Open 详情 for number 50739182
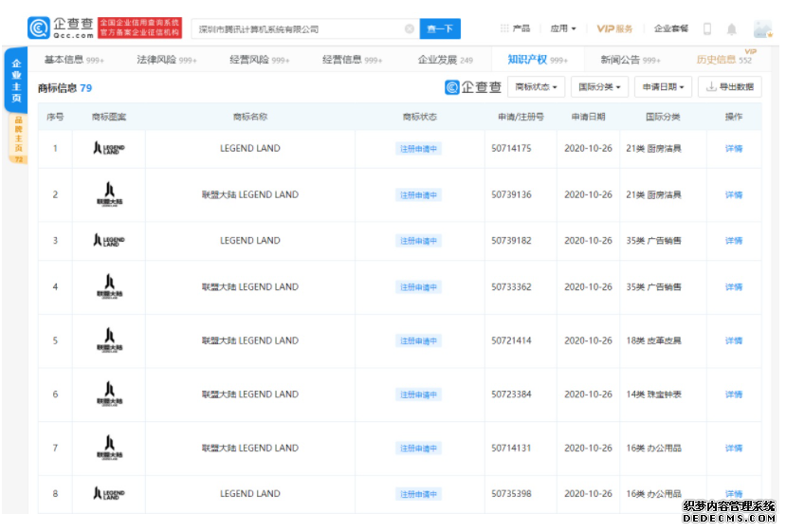The height and width of the screenshot is (532, 786). 733,241
